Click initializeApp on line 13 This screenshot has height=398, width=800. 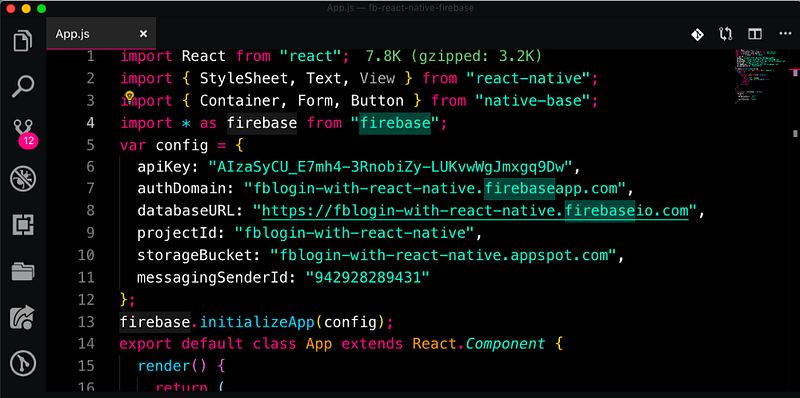click(257, 322)
